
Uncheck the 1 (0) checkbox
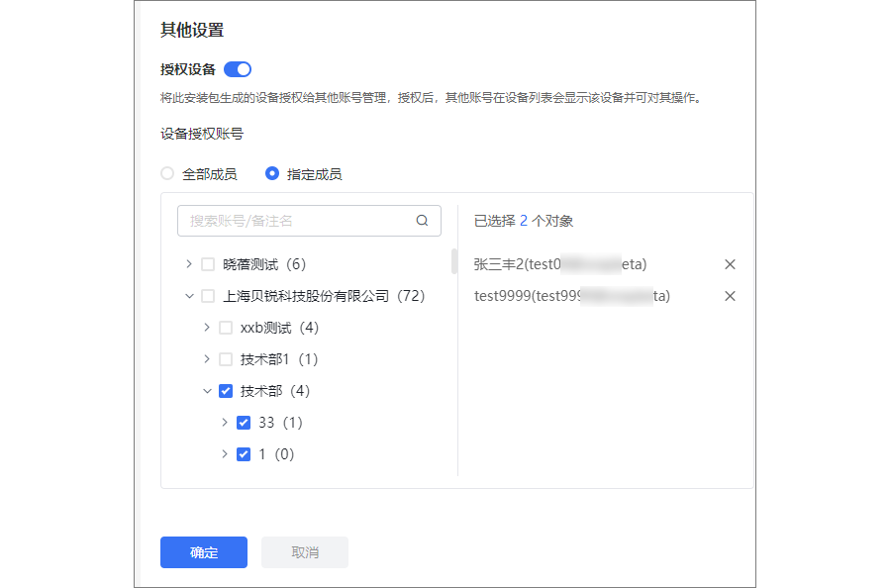point(244,454)
